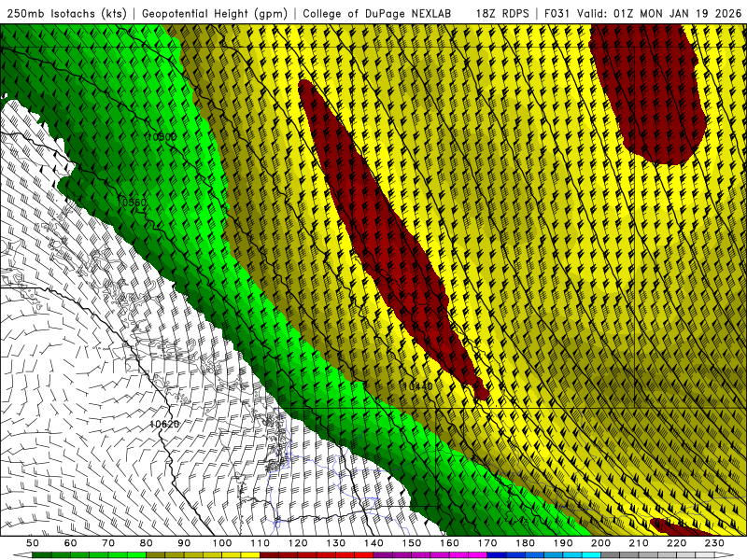747x560 pixels.
Task: Select the dark red swatch right of 110
Action: [270, 555]
